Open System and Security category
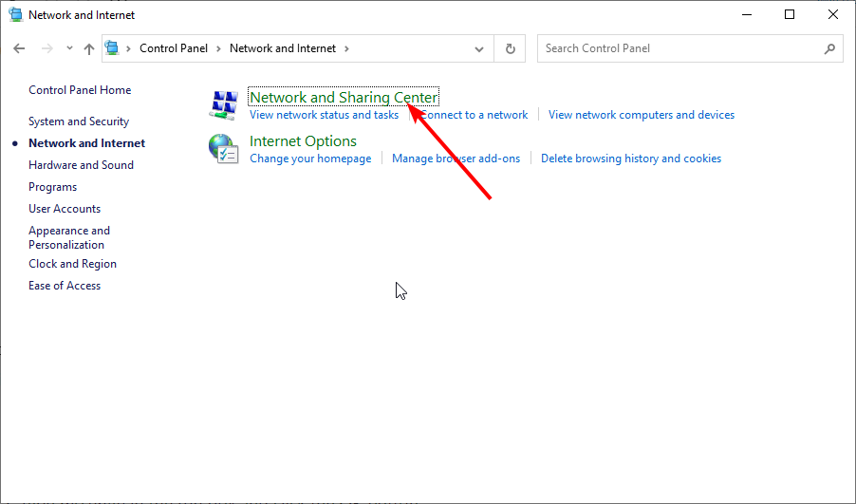Image resolution: width=856 pixels, height=504 pixels. click(79, 121)
